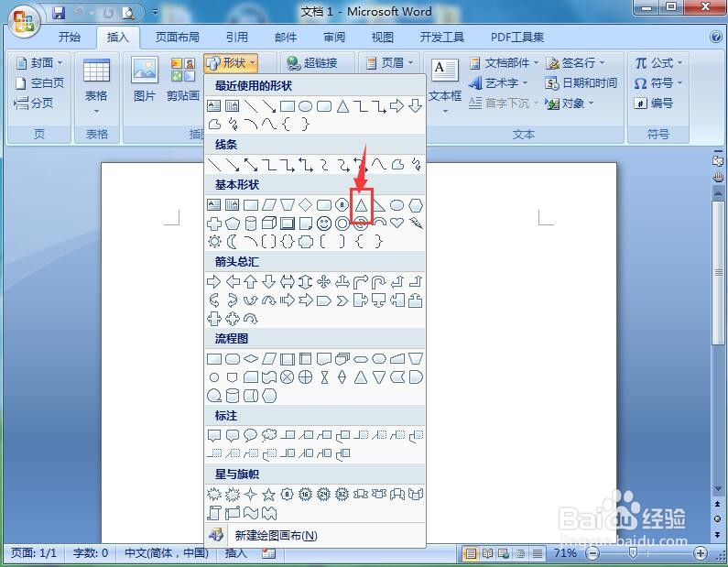Click 新建绘图画布 at the bottom of the menu
The height and width of the screenshot is (567, 728).
point(315,536)
